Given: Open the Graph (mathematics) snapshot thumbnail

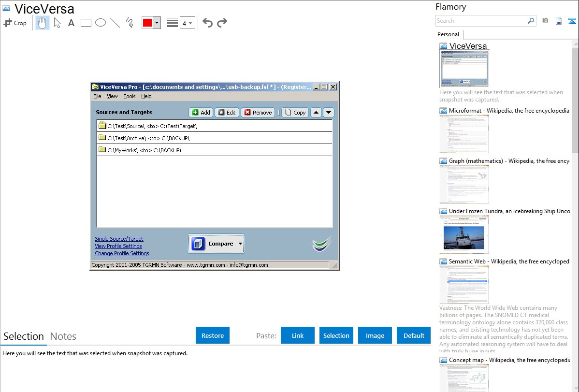Looking at the screenshot, I should click(464, 184).
